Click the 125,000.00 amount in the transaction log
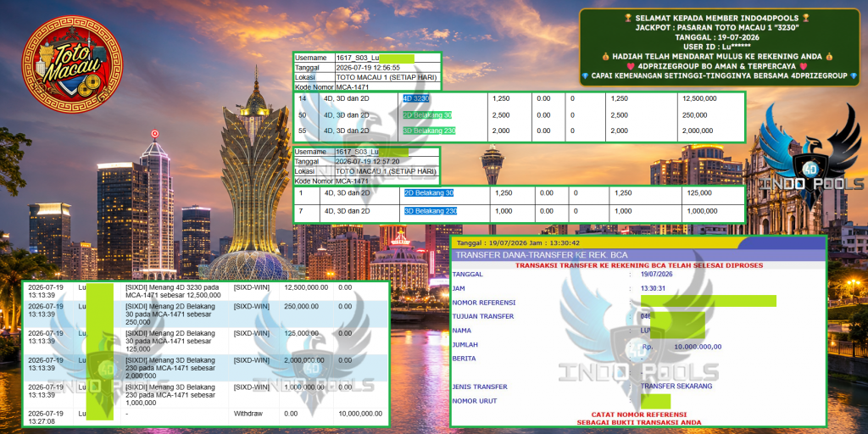This screenshot has height=434, width=868. click(x=303, y=333)
